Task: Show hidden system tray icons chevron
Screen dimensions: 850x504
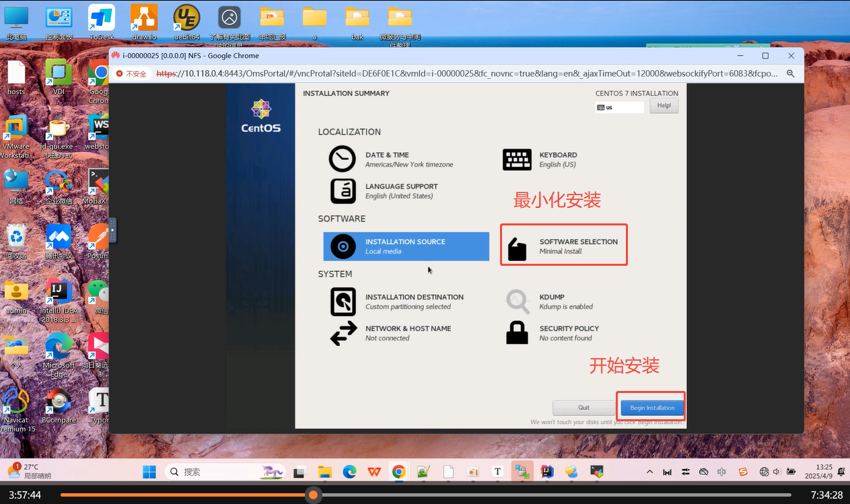Action: [649, 472]
